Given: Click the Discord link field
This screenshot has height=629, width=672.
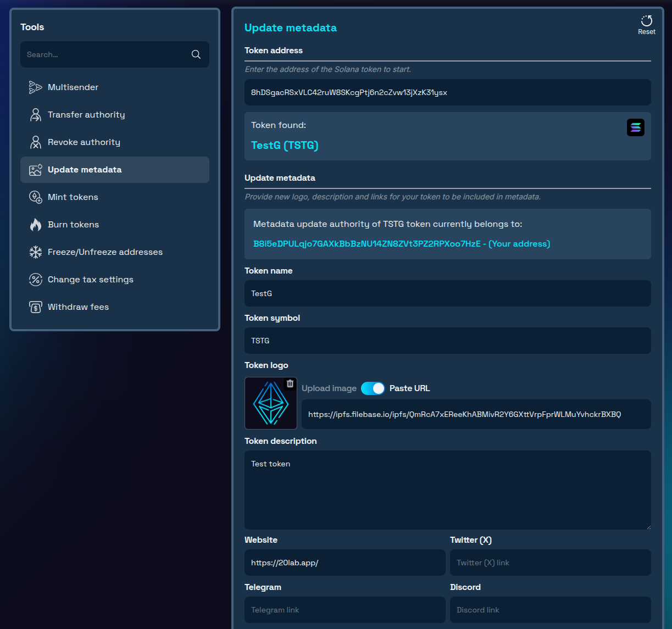Looking at the screenshot, I should 551,610.
